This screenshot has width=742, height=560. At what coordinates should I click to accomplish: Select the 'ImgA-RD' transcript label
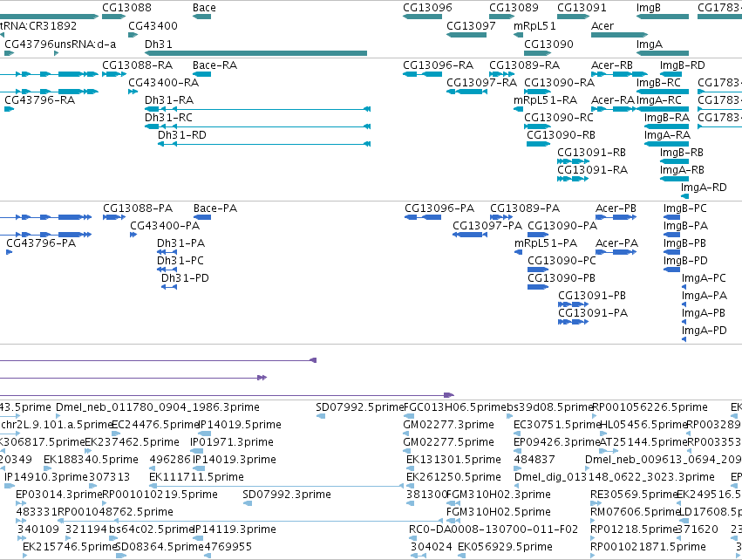point(704,188)
